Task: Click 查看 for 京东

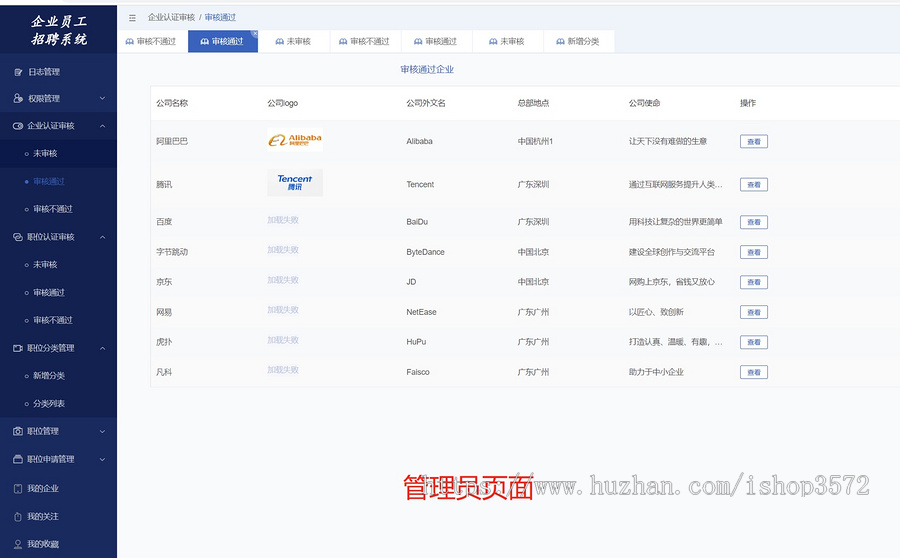Action: pyautogui.click(x=754, y=282)
